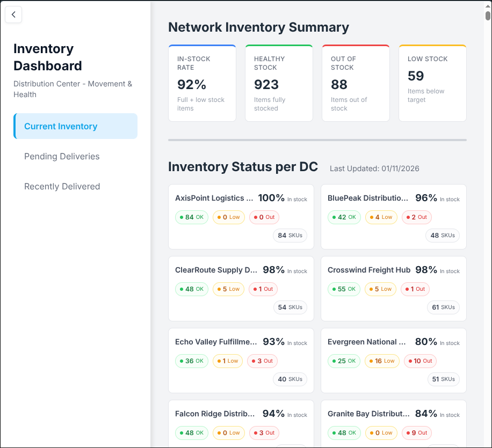Go to Recently Delivered tab

[x=62, y=187]
